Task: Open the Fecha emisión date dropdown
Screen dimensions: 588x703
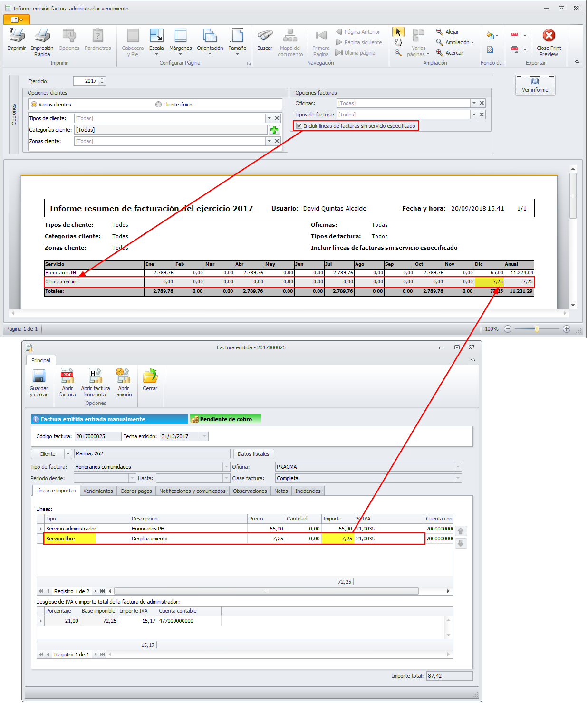Action: click(x=204, y=436)
